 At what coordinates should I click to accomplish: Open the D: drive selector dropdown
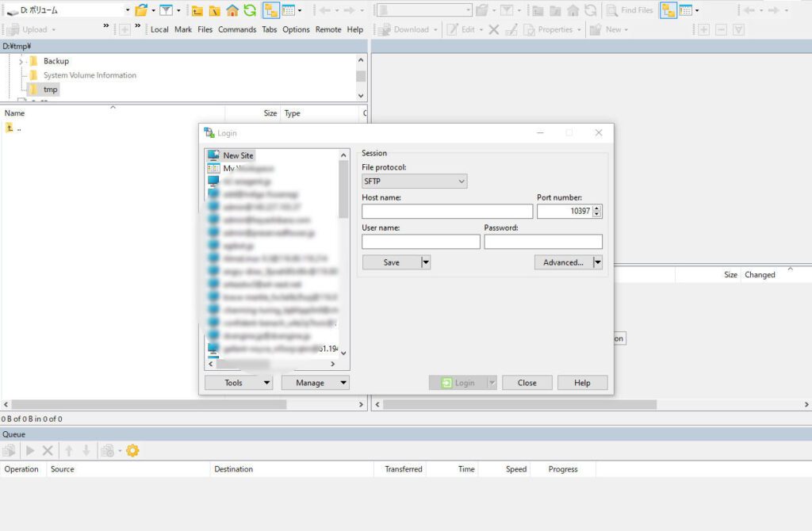click(x=128, y=10)
